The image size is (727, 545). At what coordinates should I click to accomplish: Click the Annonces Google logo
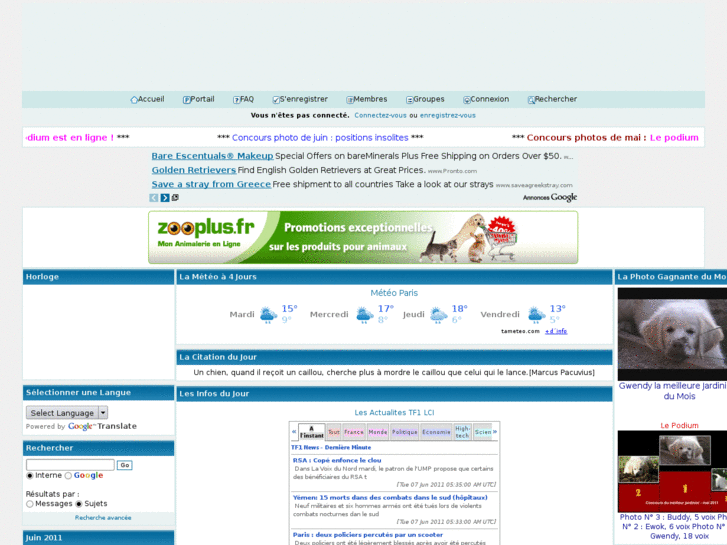550,198
